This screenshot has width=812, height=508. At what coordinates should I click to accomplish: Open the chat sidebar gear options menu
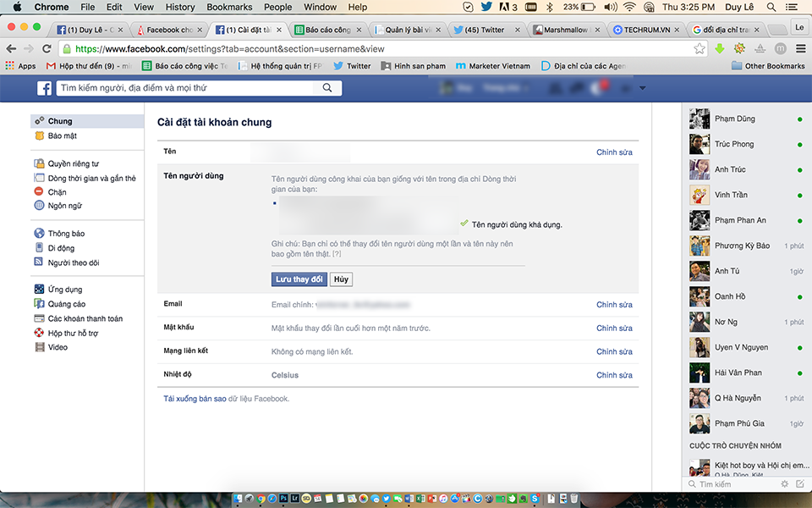pos(785,483)
